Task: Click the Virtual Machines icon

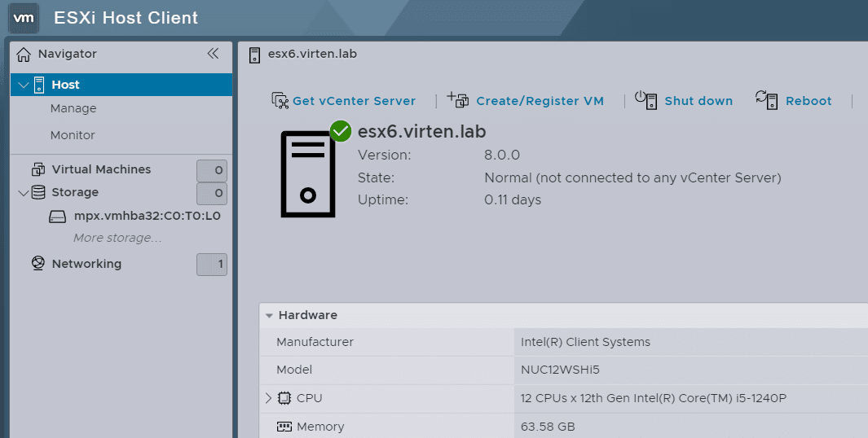Action: 38,169
